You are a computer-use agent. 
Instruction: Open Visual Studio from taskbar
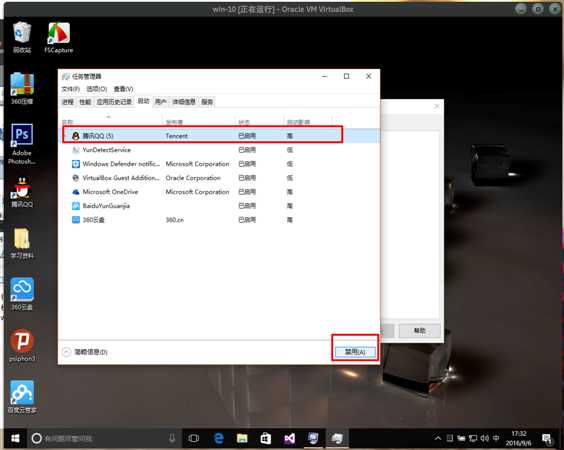(289, 438)
